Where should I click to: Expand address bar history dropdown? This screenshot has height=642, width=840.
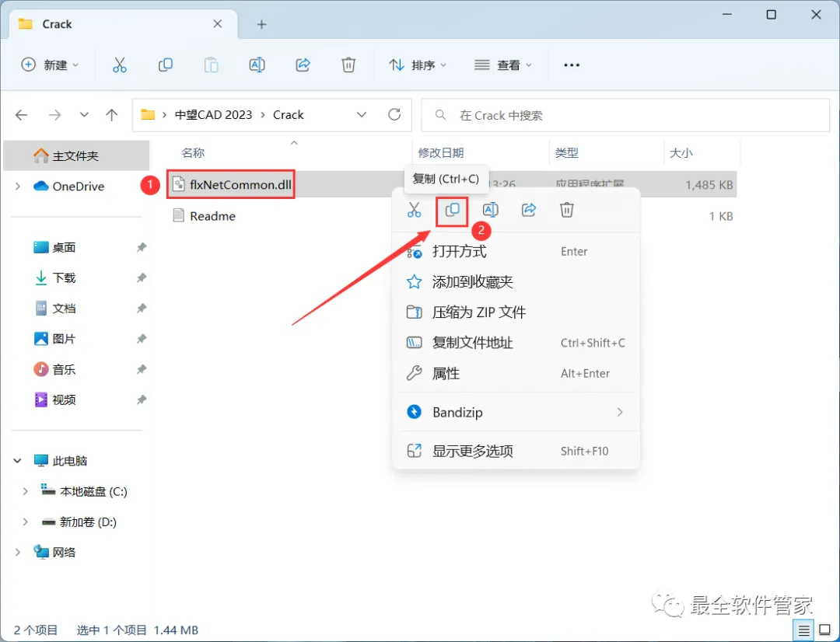click(362, 114)
